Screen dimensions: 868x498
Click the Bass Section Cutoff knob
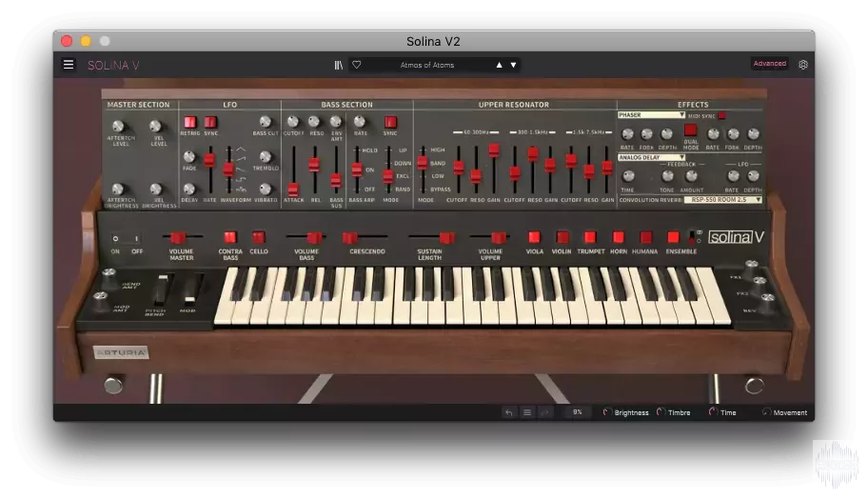293,122
